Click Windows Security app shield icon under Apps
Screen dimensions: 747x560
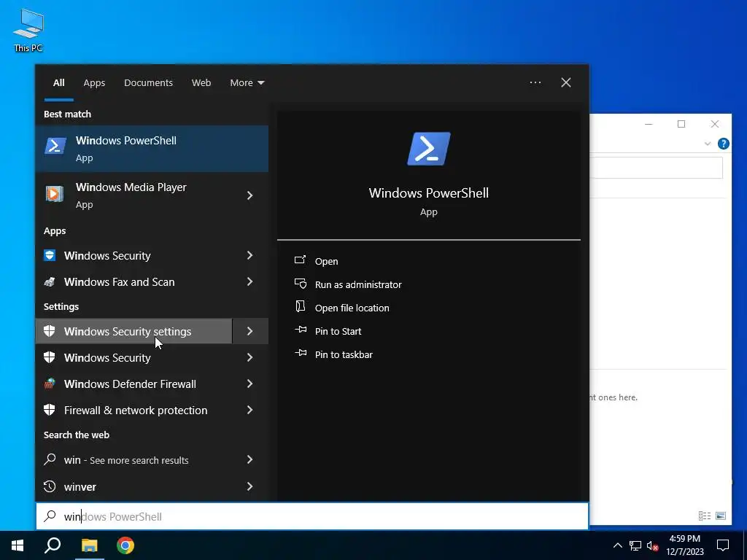[x=50, y=255]
